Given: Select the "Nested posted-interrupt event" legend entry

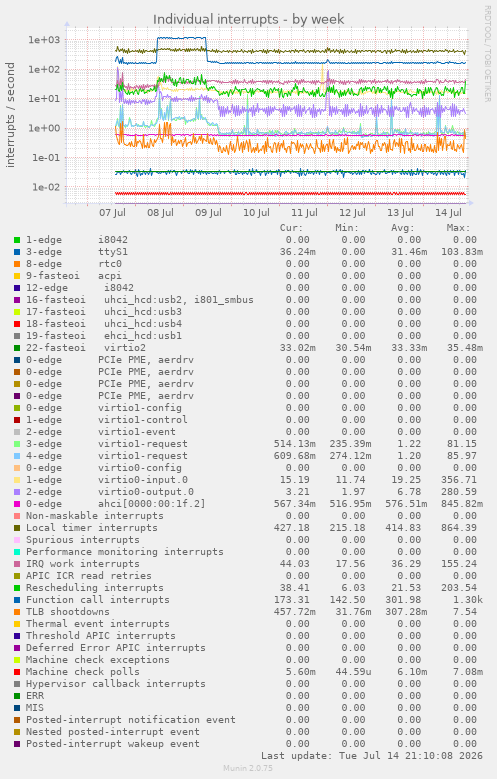Looking at the screenshot, I should pos(113,732).
